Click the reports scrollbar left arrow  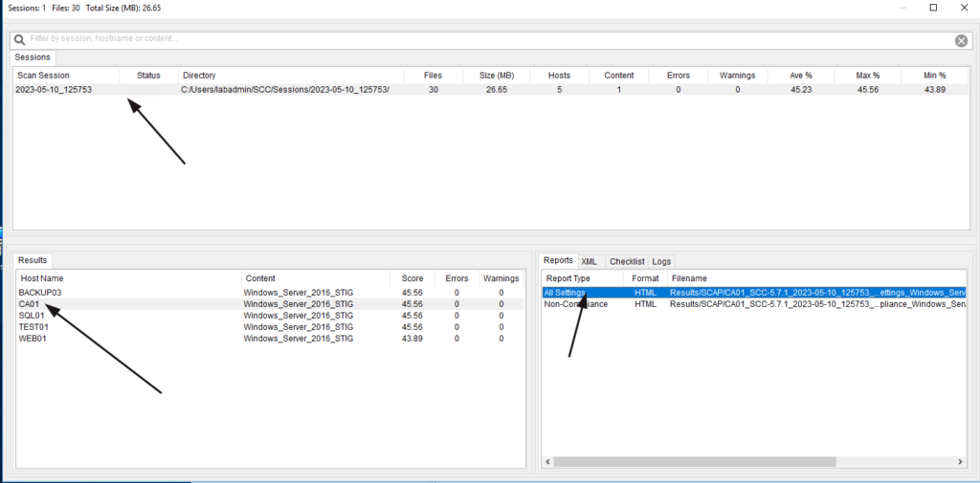tap(547, 462)
